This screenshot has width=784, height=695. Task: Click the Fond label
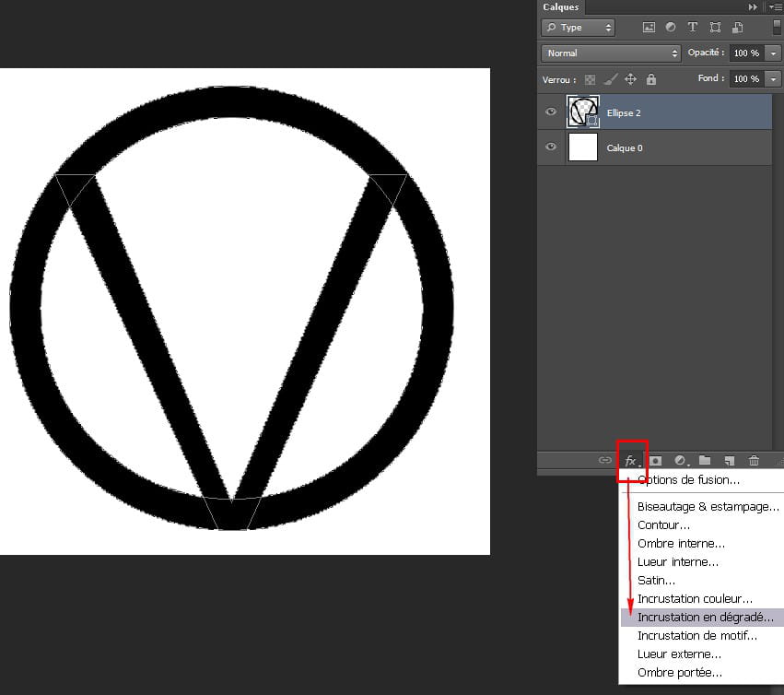(x=711, y=78)
